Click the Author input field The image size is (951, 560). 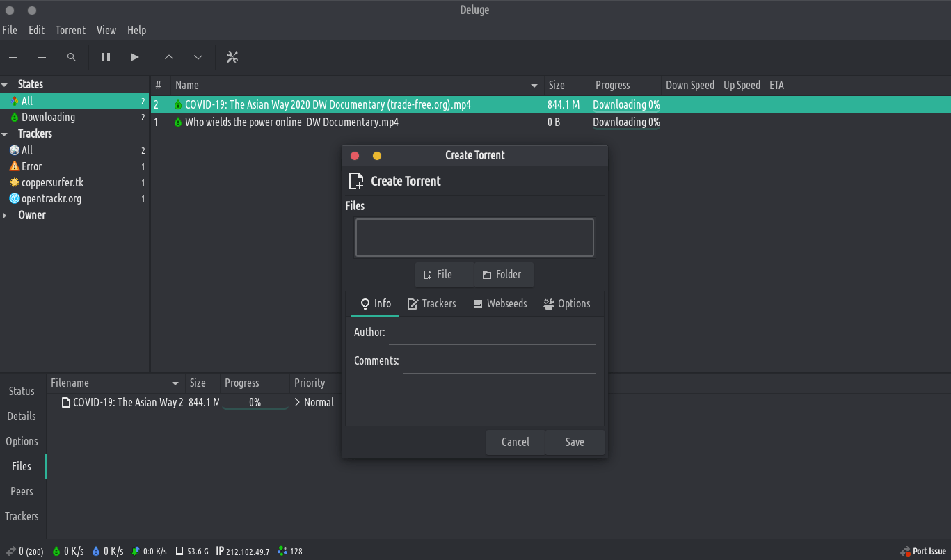pos(492,333)
